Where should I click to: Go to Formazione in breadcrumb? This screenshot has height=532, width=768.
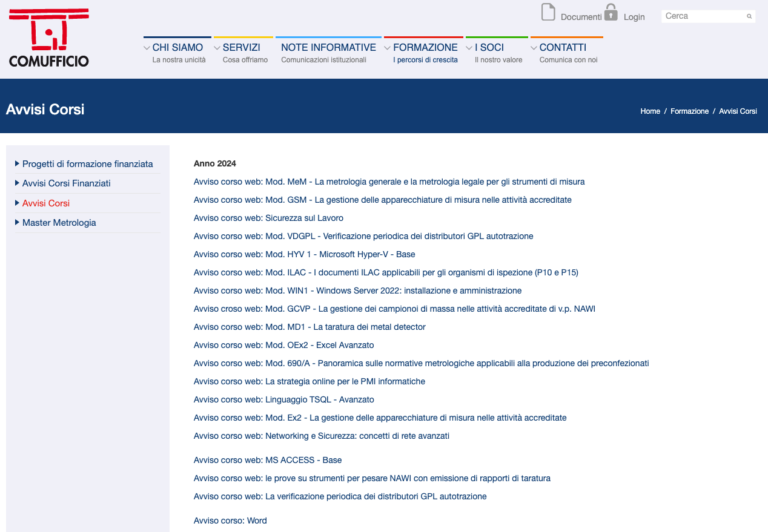click(x=689, y=111)
